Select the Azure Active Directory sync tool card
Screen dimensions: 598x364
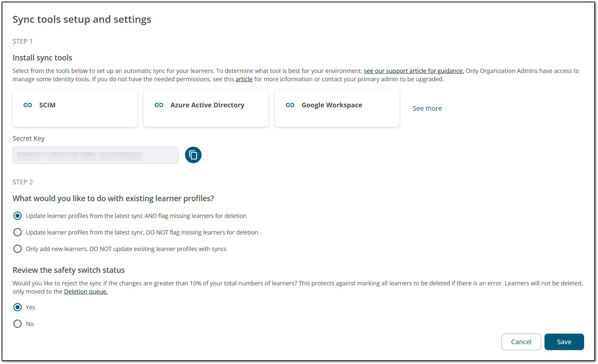pos(206,108)
